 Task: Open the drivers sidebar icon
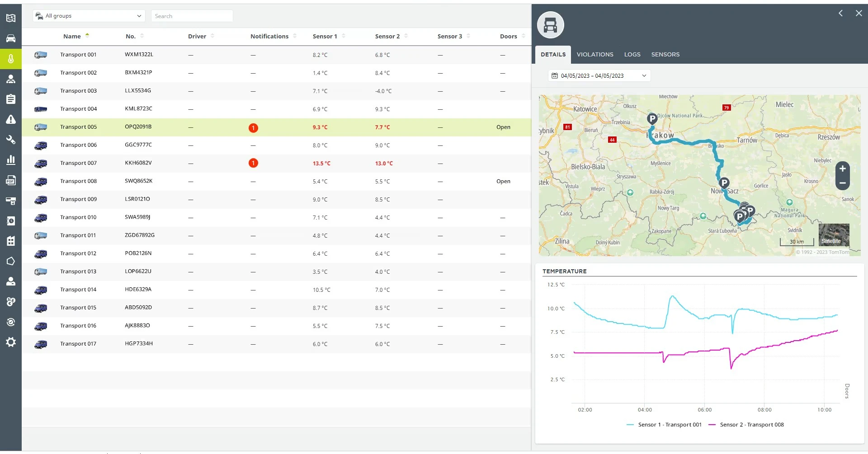point(11,79)
